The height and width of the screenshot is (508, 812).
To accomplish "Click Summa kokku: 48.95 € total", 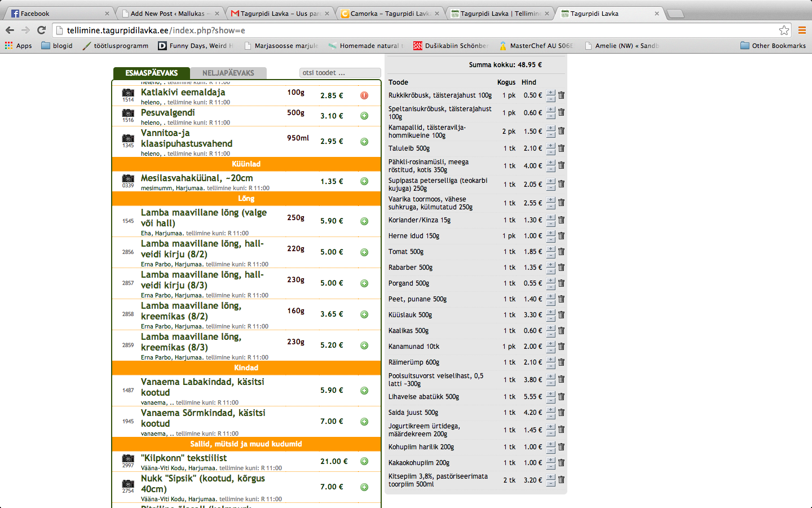I will click(505, 65).
